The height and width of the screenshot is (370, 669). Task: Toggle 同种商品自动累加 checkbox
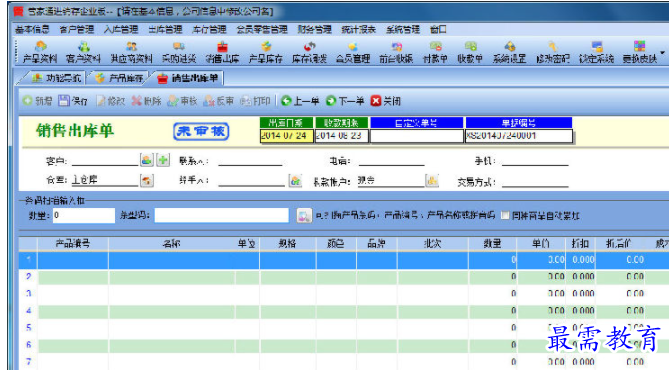point(505,216)
